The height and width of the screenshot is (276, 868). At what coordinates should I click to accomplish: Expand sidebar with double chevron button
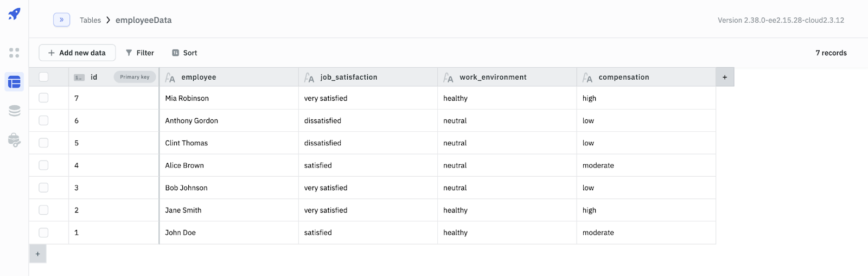point(61,20)
